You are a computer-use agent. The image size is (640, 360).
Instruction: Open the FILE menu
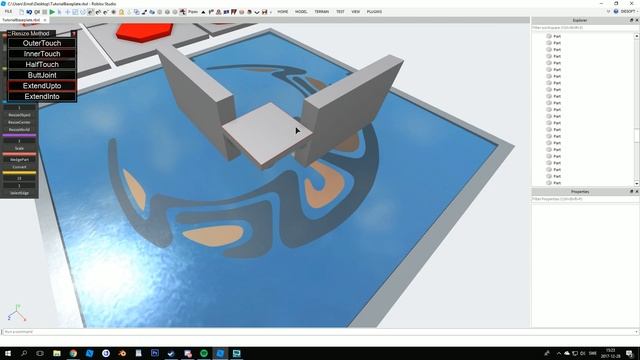tap(8, 12)
